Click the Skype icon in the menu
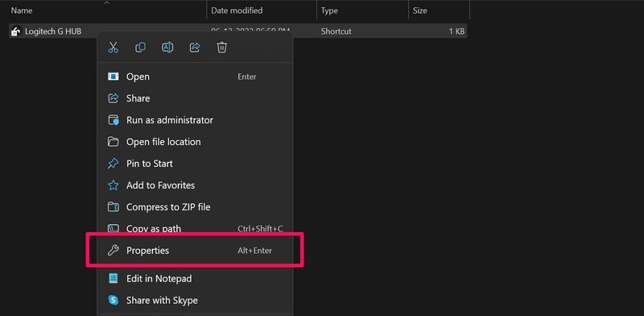This screenshot has width=644, height=316. (x=113, y=300)
